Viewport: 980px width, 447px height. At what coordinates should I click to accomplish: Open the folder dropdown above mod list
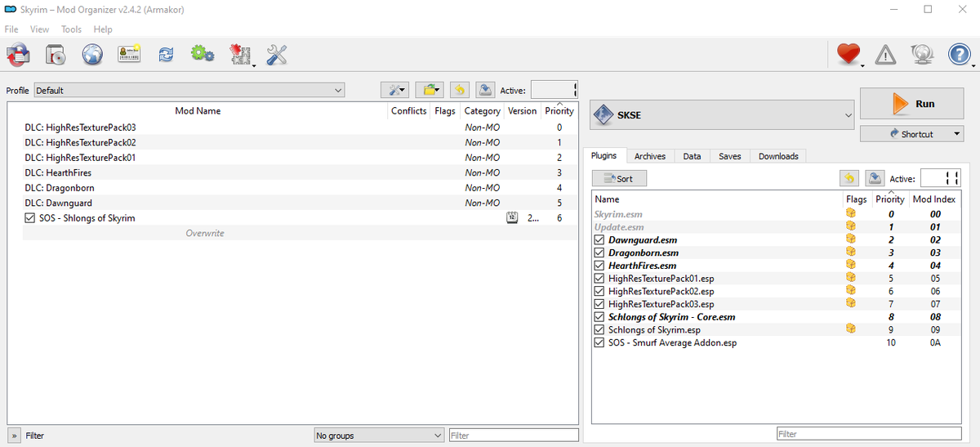(x=429, y=90)
